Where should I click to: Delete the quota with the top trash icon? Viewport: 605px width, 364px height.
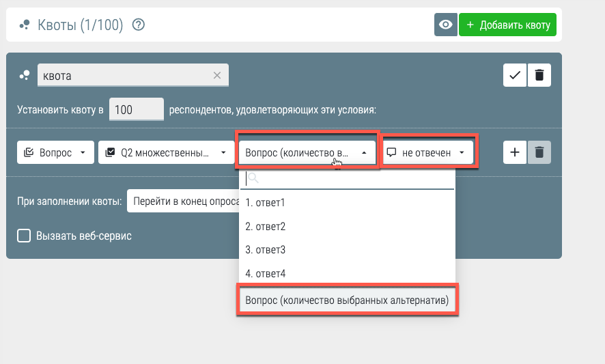539,75
